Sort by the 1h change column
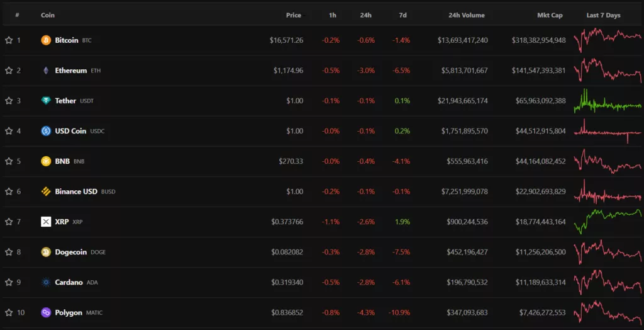This screenshot has width=644, height=330. click(x=332, y=15)
